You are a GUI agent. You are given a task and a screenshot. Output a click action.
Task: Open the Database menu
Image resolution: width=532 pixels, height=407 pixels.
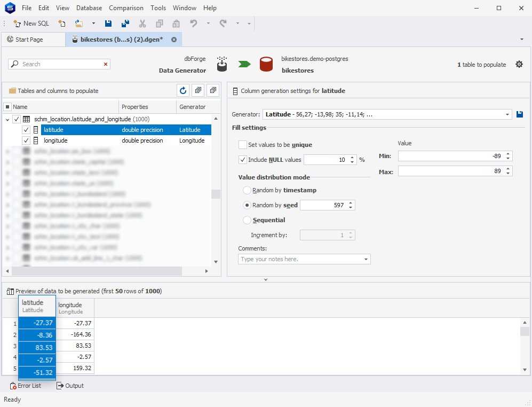tap(89, 8)
